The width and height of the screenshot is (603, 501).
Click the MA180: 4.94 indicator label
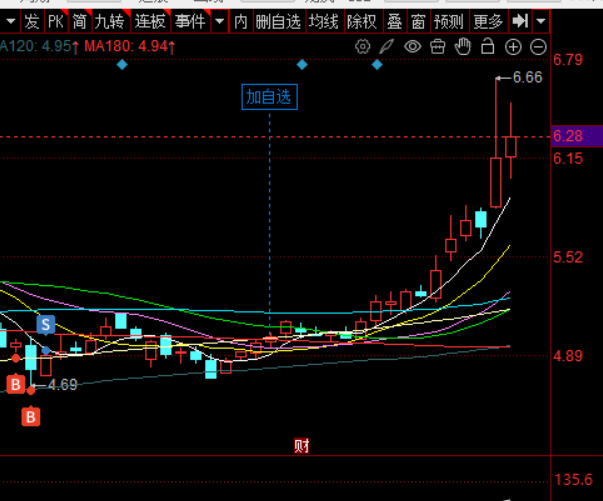[130, 47]
